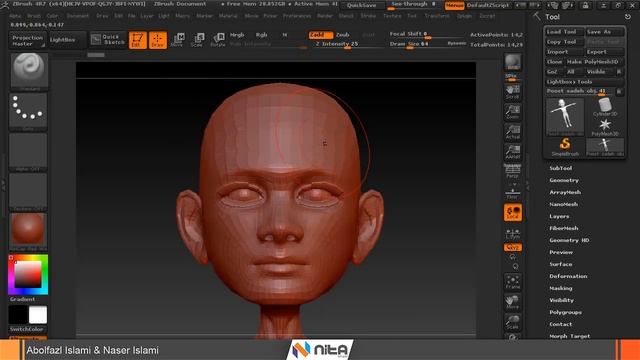Toggle Local transformations

coord(513,213)
